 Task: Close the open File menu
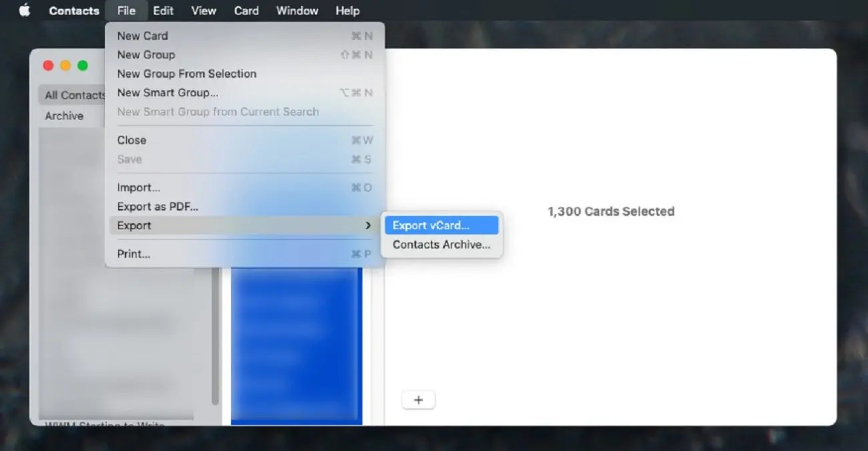(x=126, y=11)
